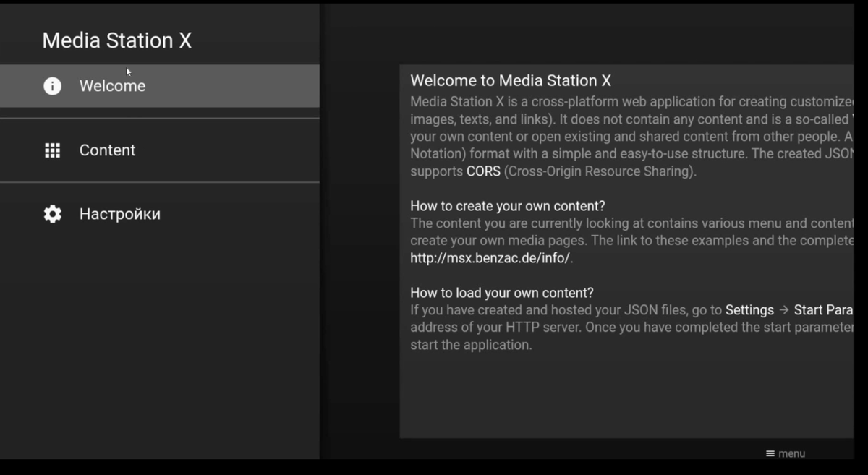Click the highlighted word CORS

coord(483,171)
